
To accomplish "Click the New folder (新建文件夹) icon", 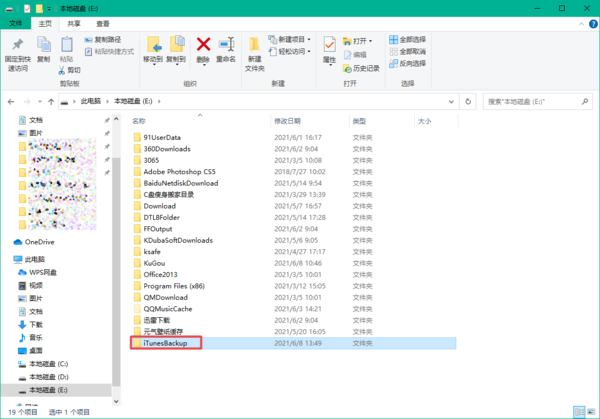I will pos(254,44).
